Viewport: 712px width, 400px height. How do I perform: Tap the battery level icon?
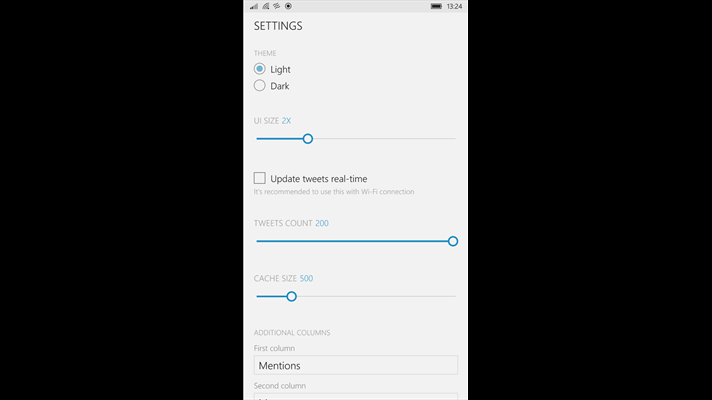coord(436,6)
